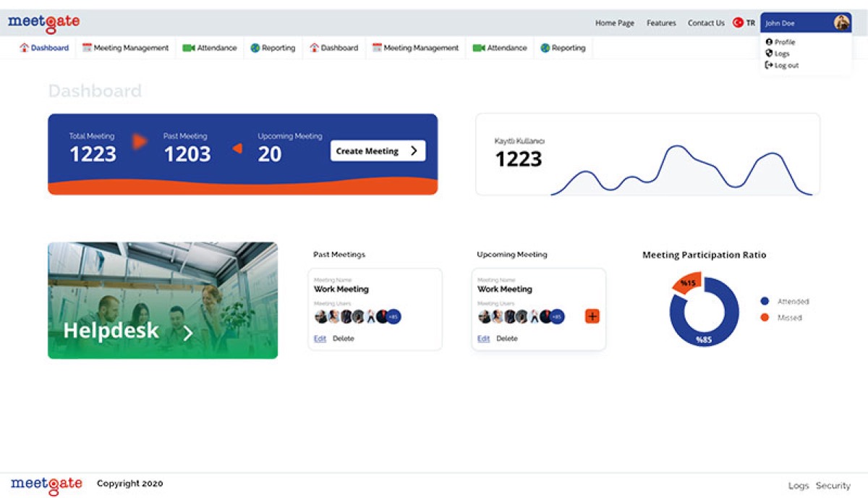Click the Kayıtlı Kullanıcı line chart

click(x=681, y=170)
